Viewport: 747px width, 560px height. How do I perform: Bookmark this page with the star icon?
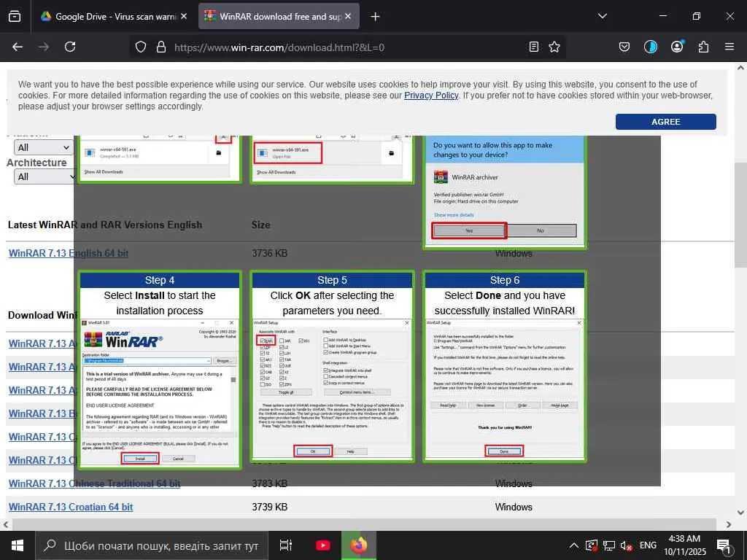554,47
